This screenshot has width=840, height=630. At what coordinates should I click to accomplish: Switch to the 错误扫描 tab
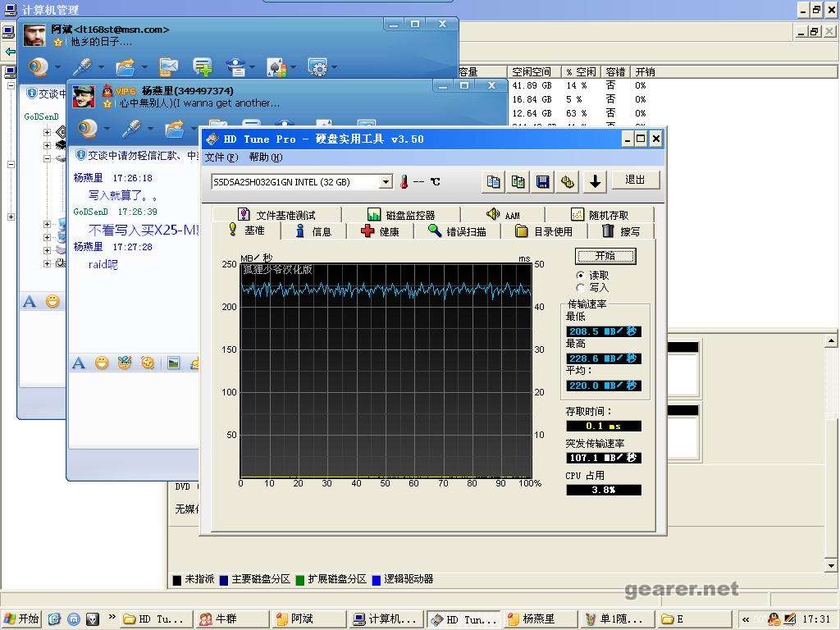(x=457, y=231)
